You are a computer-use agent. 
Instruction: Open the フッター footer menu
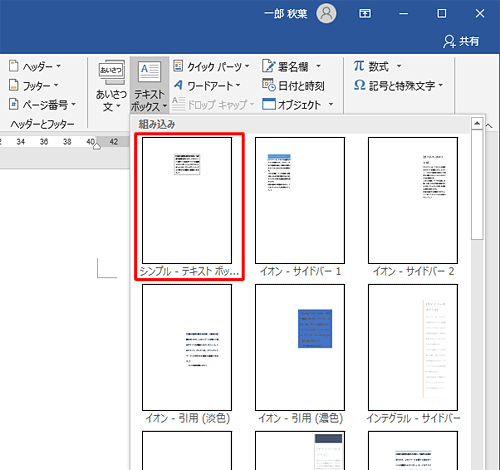click(x=34, y=86)
